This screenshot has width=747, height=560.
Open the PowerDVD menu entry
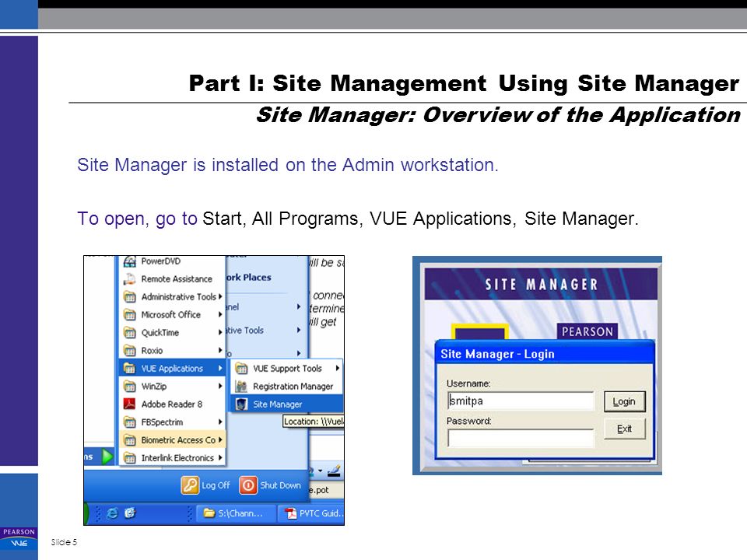(172, 261)
